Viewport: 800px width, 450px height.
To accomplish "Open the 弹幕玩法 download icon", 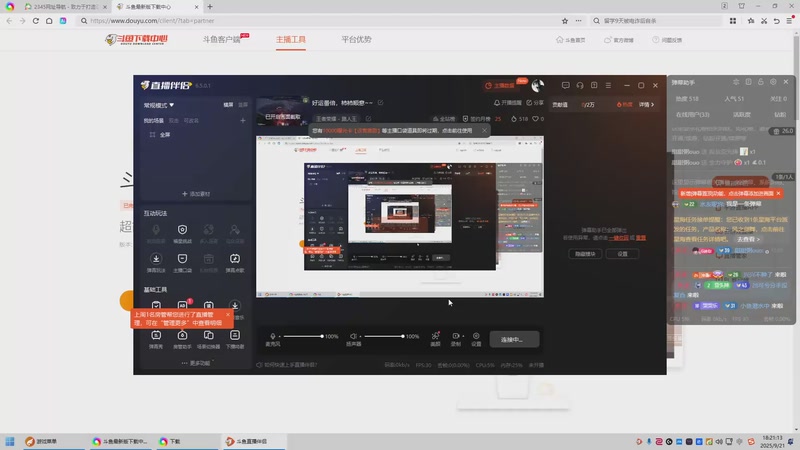I will (156, 259).
